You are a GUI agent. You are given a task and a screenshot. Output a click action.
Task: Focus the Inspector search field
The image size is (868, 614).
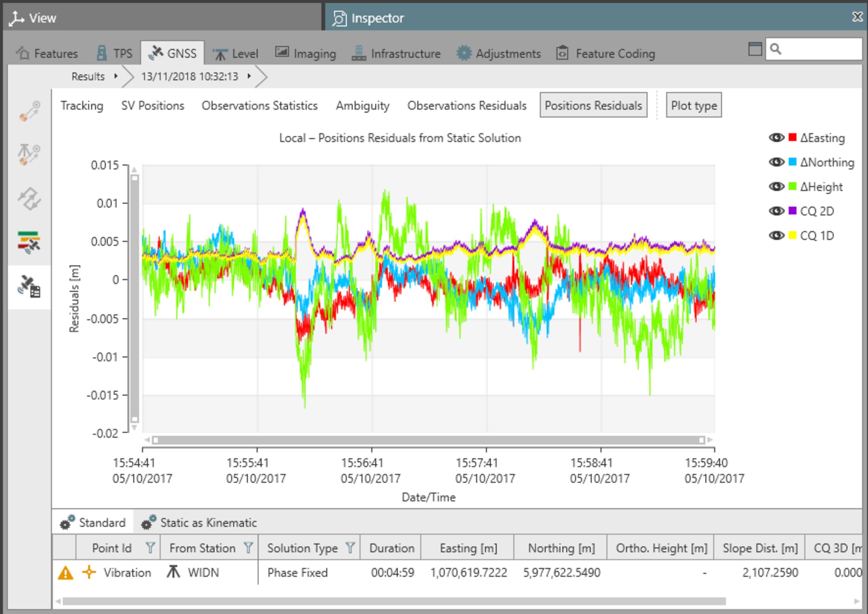coord(814,49)
